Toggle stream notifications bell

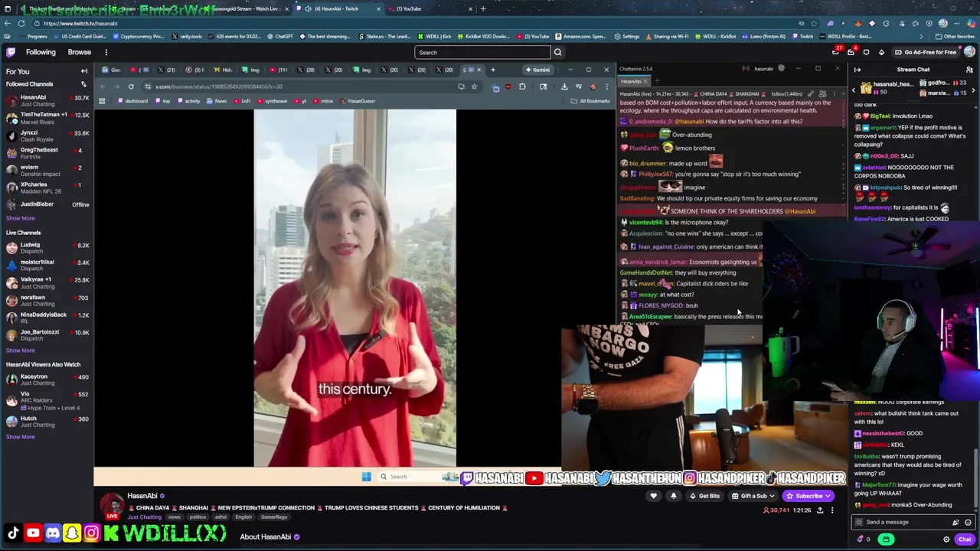673,496
